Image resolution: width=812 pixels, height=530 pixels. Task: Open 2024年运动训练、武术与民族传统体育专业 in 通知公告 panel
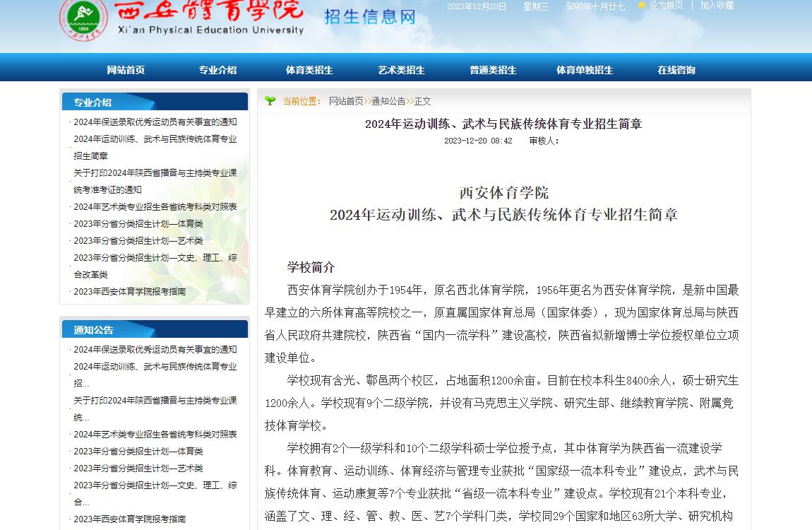[x=155, y=375]
